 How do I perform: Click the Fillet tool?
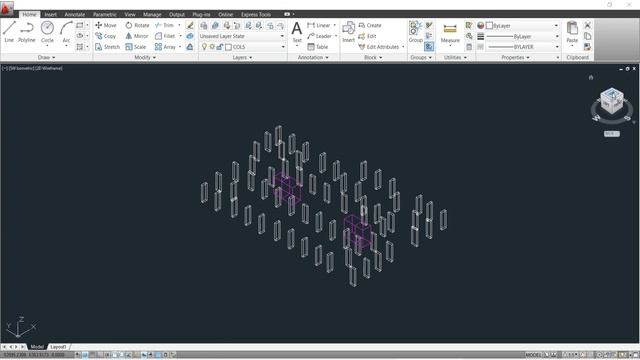tap(165, 36)
